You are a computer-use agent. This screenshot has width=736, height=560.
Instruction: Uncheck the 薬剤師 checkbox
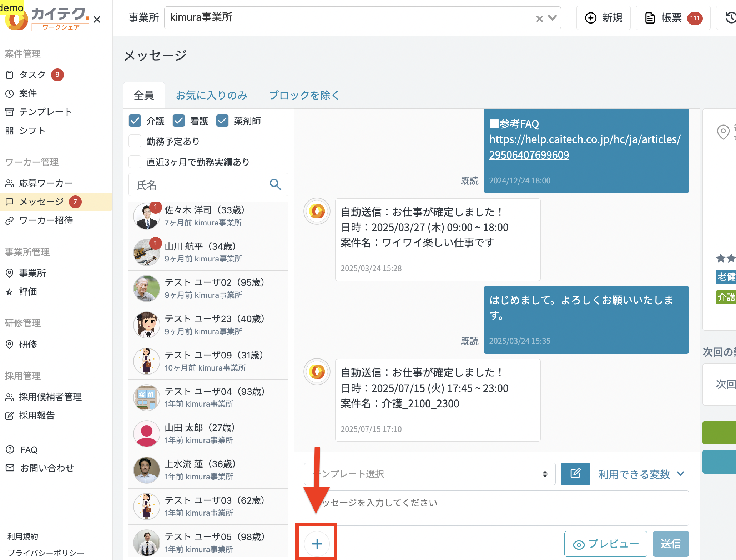(x=222, y=121)
